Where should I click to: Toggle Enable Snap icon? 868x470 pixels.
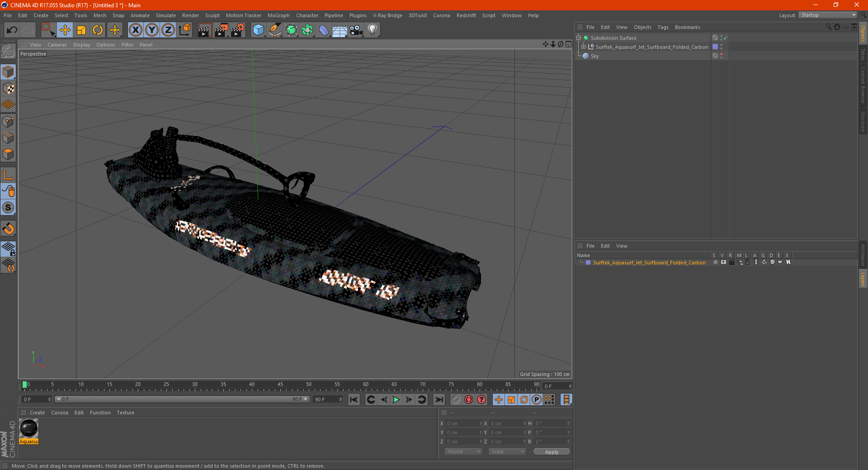tap(8, 229)
